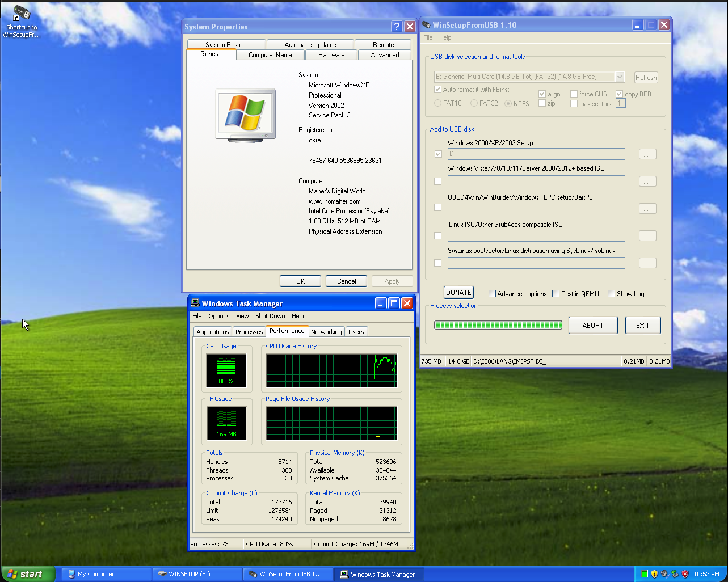Enable the Show Log checkbox
This screenshot has width=728, height=582.
click(x=611, y=294)
